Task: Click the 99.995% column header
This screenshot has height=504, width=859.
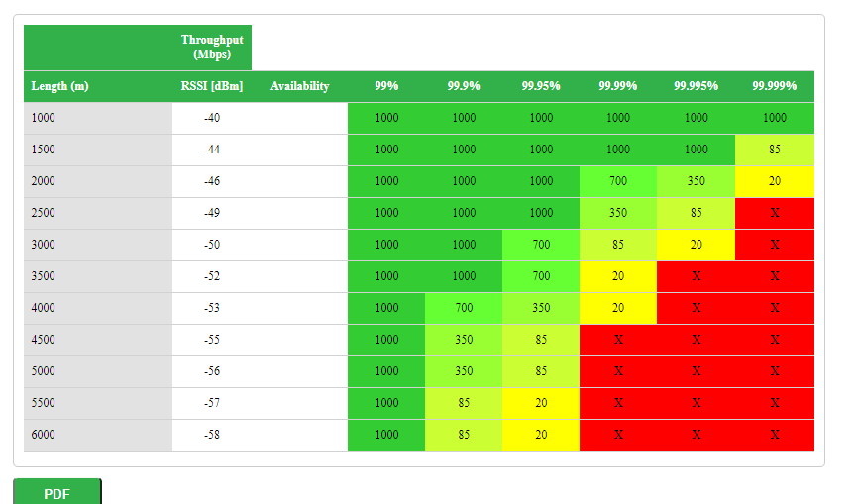Action: click(x=696, y=86)
